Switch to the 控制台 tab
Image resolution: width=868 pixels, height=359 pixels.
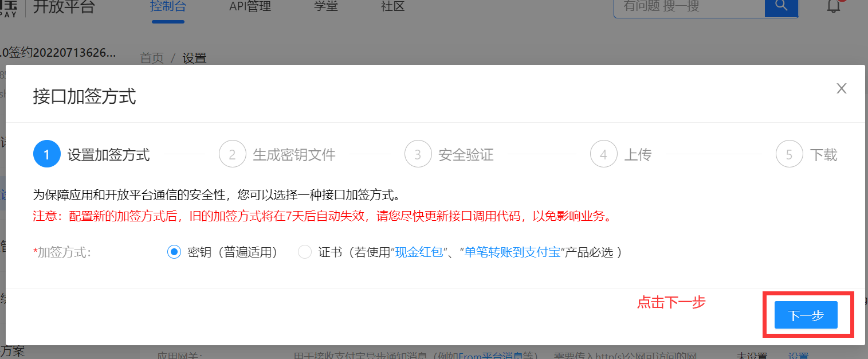pyautogui.click(x=168, y=7)
